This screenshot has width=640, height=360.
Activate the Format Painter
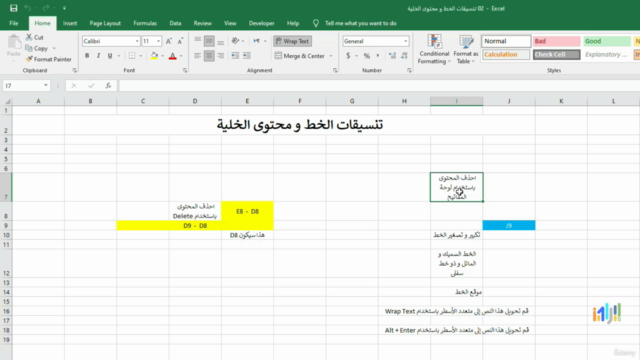point(49,59)
